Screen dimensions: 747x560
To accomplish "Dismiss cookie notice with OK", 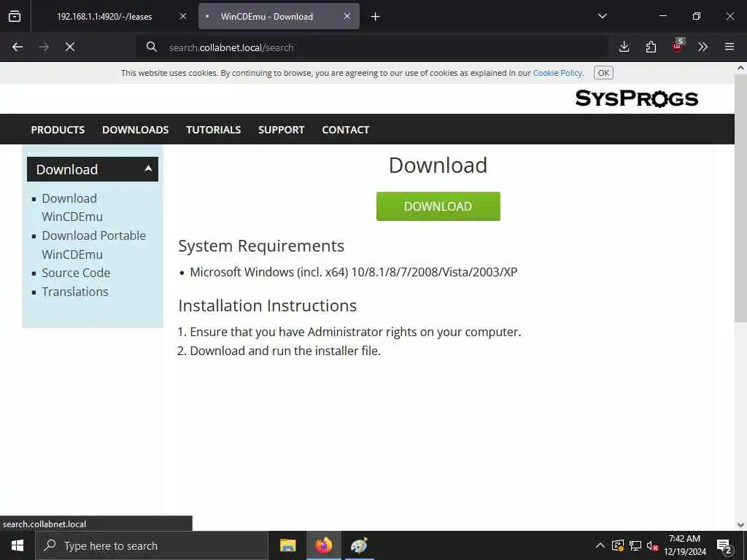I will tap(603, 73).
